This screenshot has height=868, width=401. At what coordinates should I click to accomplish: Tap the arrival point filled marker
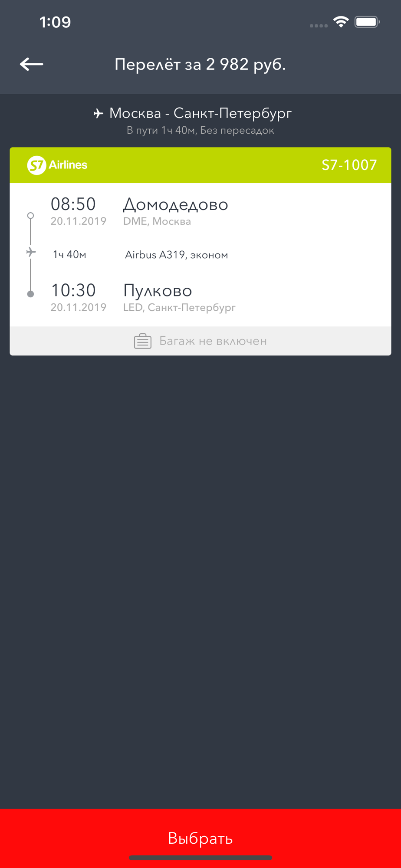coord(30,294)
